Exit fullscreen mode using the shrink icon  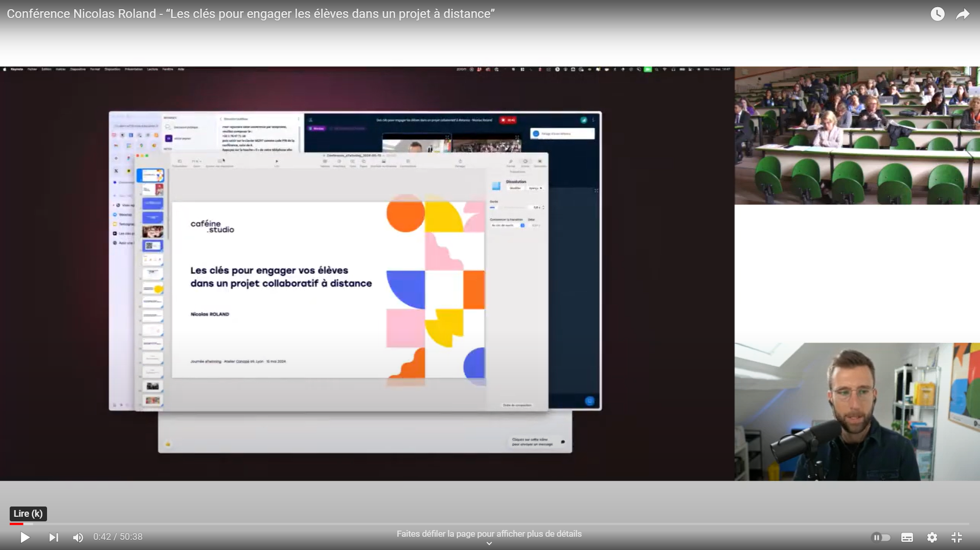click(x=956, y=537)
